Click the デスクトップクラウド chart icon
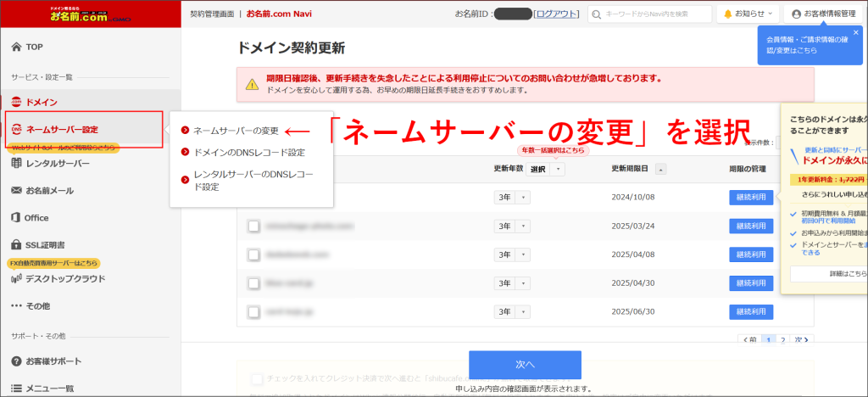 click(16, 278)
